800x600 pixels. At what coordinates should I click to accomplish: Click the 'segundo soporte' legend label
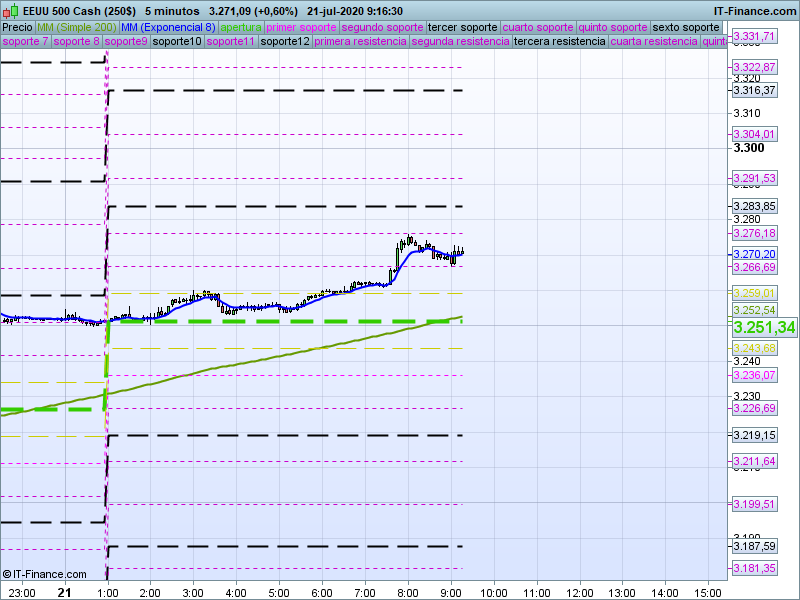[x=383, y=27]
